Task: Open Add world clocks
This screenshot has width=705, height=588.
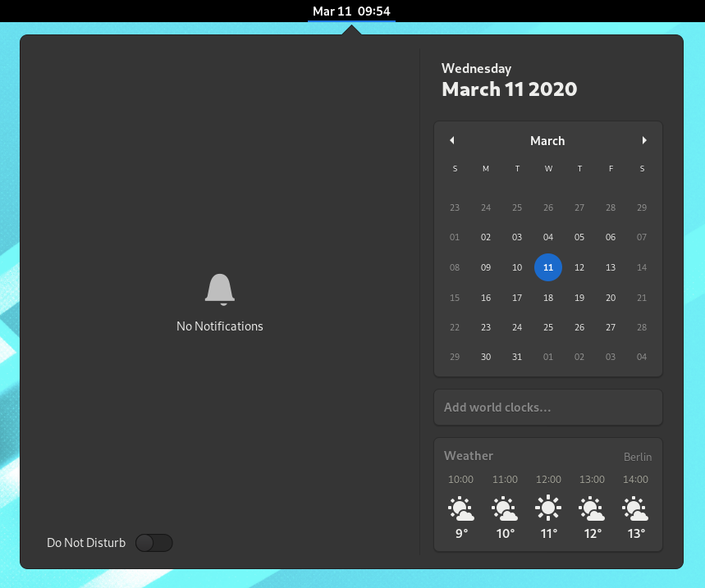Action: [547, 407]
